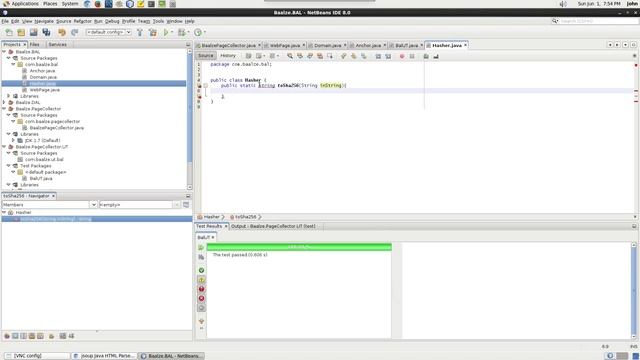Open the File menu

(5, 21)
